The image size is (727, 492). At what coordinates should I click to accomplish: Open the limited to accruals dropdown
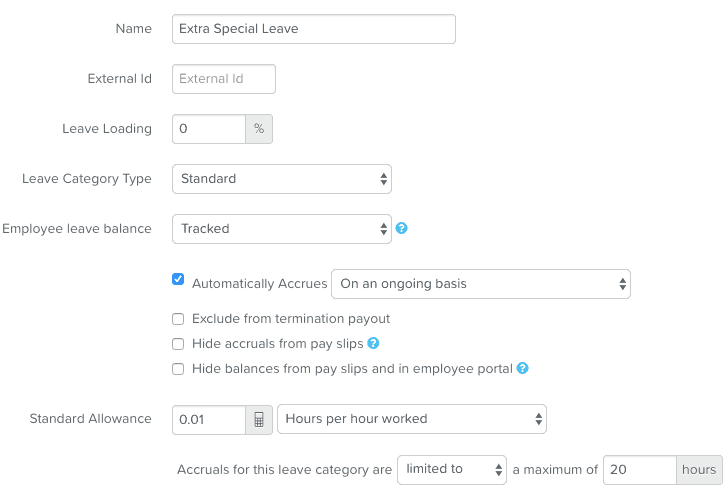click(452, 470)
